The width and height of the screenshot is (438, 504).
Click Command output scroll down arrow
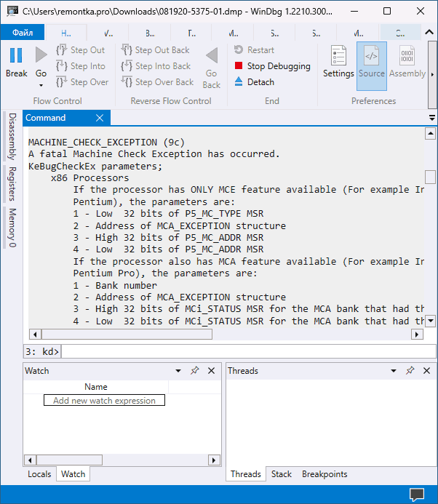coord(430,321)
